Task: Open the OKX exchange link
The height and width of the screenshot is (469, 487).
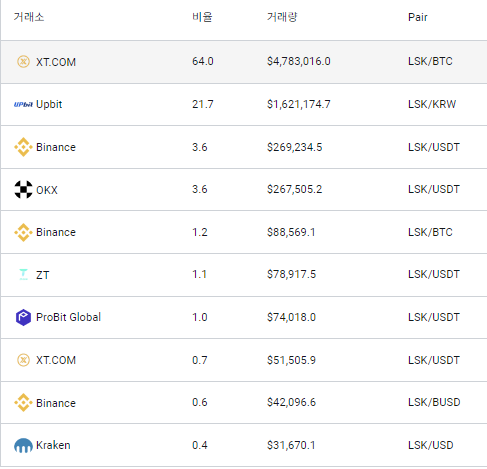Action: click(47, 190)
